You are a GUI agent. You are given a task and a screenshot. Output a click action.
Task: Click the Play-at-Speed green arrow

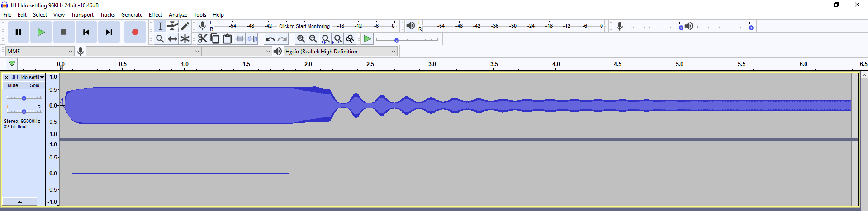point(367,39)
